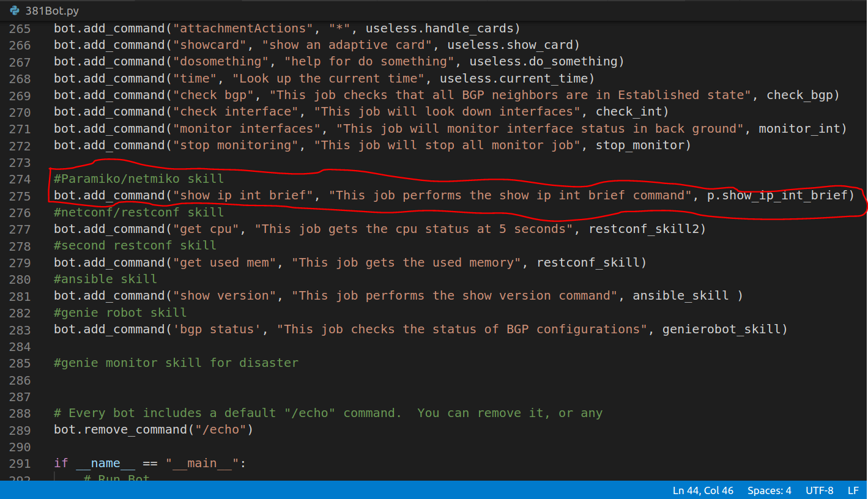Click "#genie monitor skill for disaster" comment
Image resolution: width=868 pixels, height=499 pixels.
(176, 363)
